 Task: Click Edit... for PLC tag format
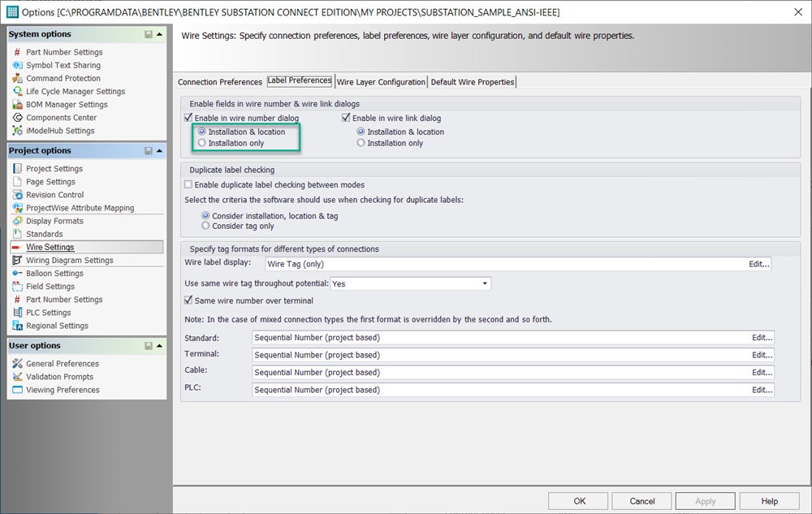(762, 390)
